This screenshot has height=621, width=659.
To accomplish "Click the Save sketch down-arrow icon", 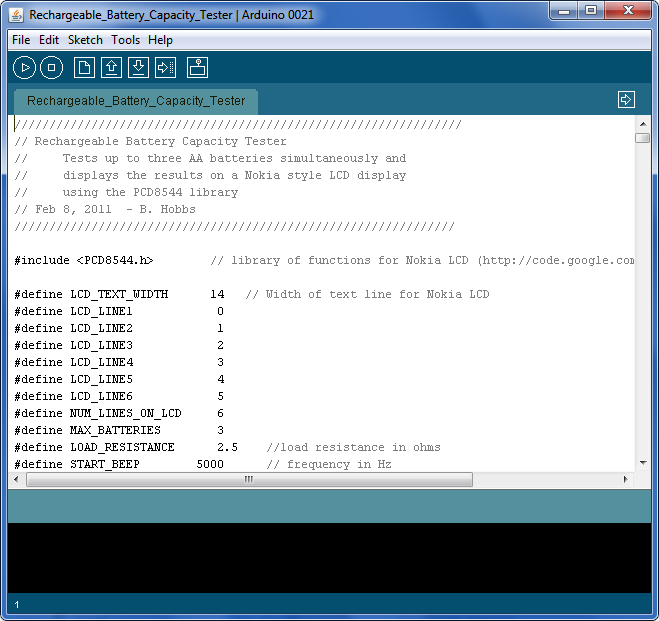I will pos(138,67).
